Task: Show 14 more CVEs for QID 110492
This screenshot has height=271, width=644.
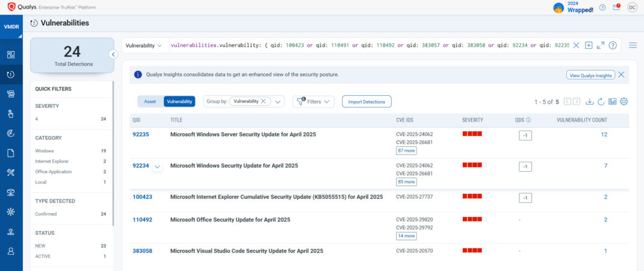Action: [406, 236]
